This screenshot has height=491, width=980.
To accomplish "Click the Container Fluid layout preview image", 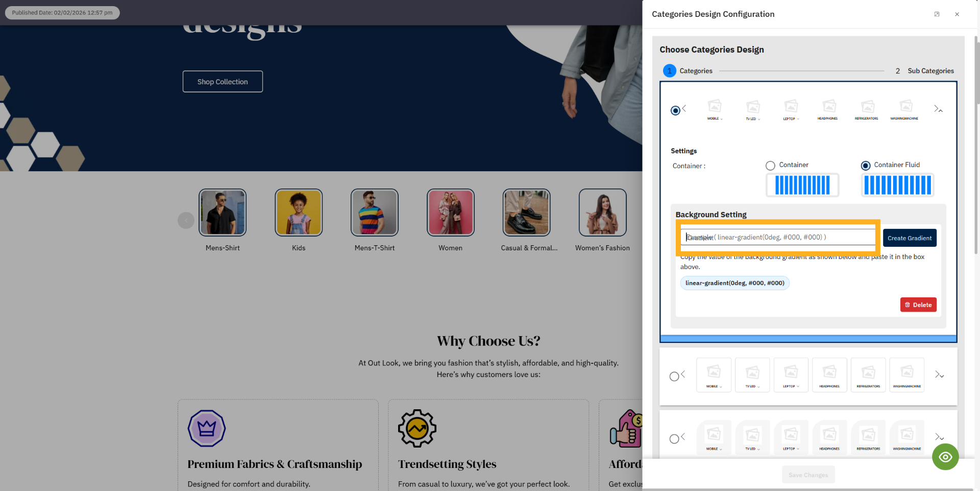I will pyautogui.click(x=898, y=185).
